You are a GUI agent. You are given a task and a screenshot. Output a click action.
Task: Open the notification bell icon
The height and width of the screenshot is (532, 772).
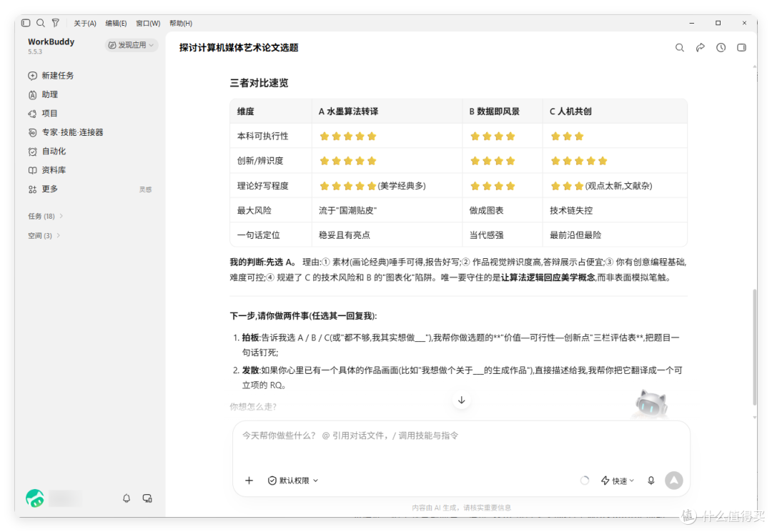[127, 498]
